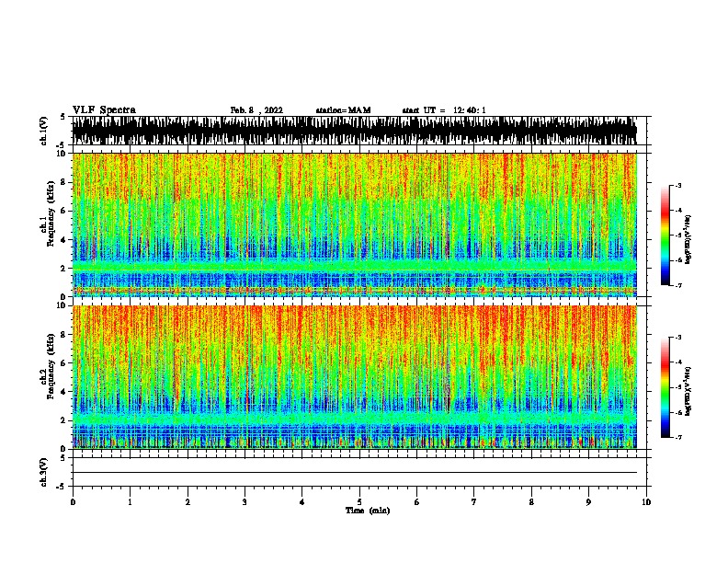Screen dimensions: 728x563
Task: Click the 0 tick label on the time axis
Action: click(73, 501)
